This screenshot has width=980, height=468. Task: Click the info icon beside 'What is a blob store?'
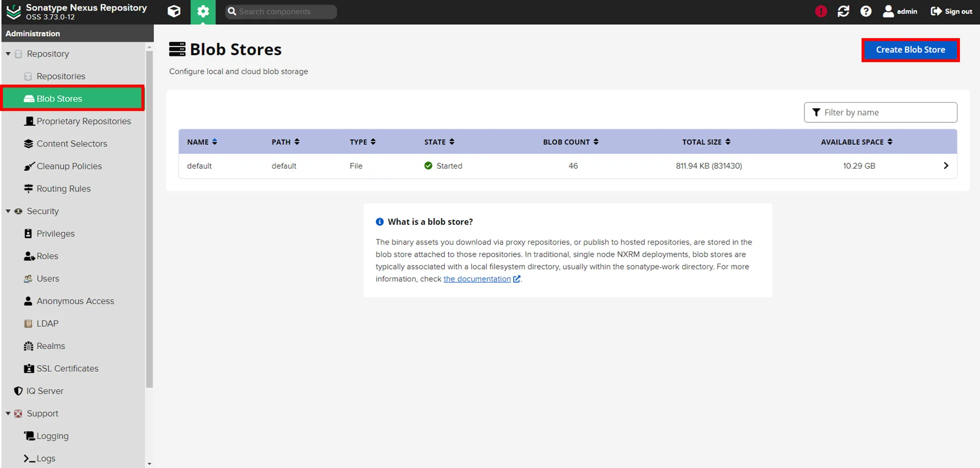[x=380, y=222]
